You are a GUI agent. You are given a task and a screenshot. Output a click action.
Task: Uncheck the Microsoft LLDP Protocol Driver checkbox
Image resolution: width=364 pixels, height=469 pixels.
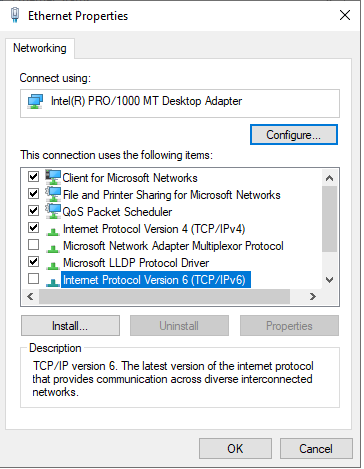coord(33,261)
